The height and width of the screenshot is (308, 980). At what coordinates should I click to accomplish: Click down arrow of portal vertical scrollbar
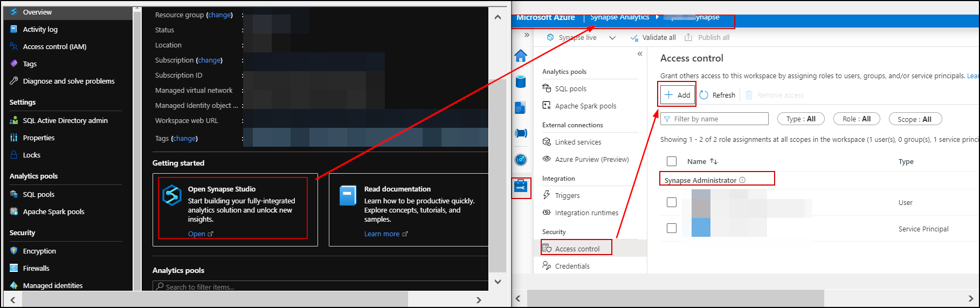498,282
